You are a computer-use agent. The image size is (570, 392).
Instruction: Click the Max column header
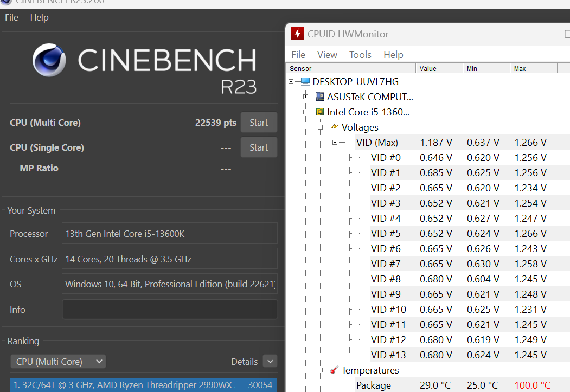534,68
